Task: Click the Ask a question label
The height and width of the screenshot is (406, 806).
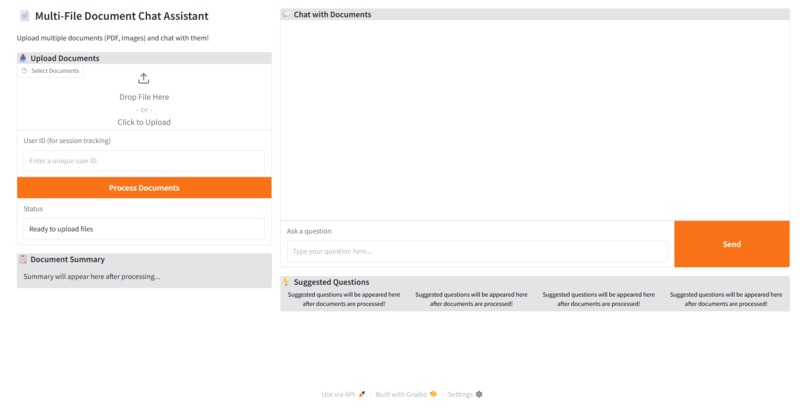Action: 309,231
